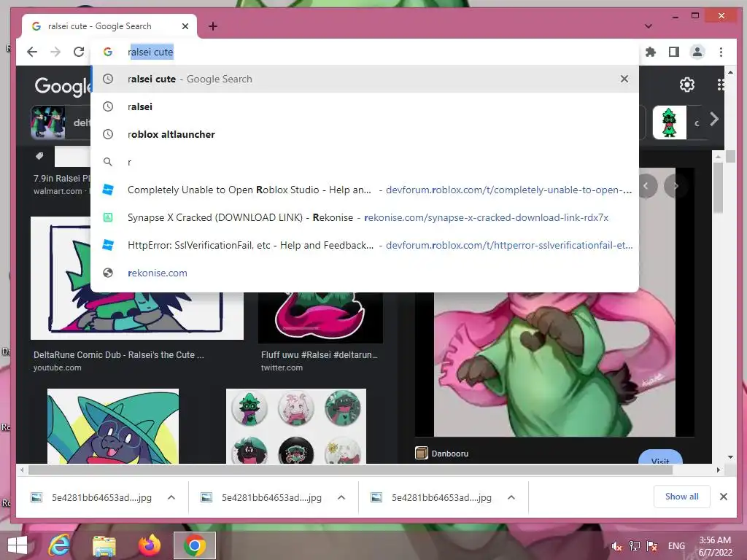Screen dimensions: 747x560
Task: Pick the 'roblox altlauncher' suggestion
Action: pyautogui.click(x=365, y=134)
